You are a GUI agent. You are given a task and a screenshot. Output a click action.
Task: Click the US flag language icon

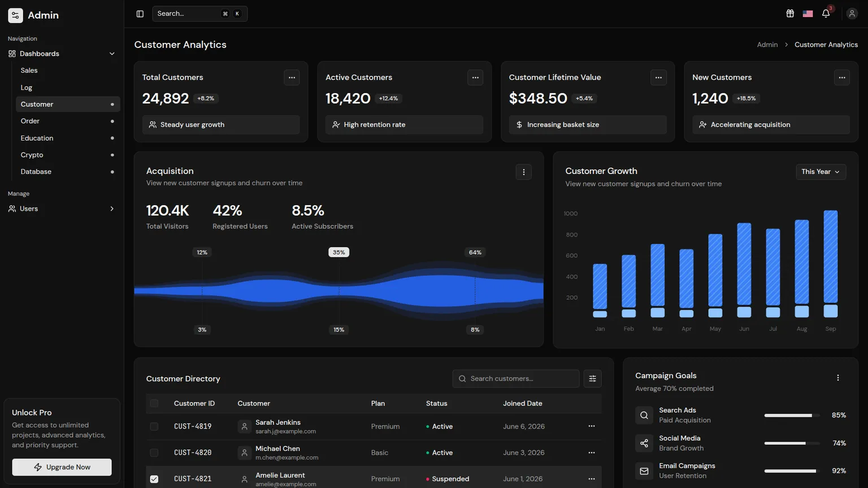click(x=808, y=14)
